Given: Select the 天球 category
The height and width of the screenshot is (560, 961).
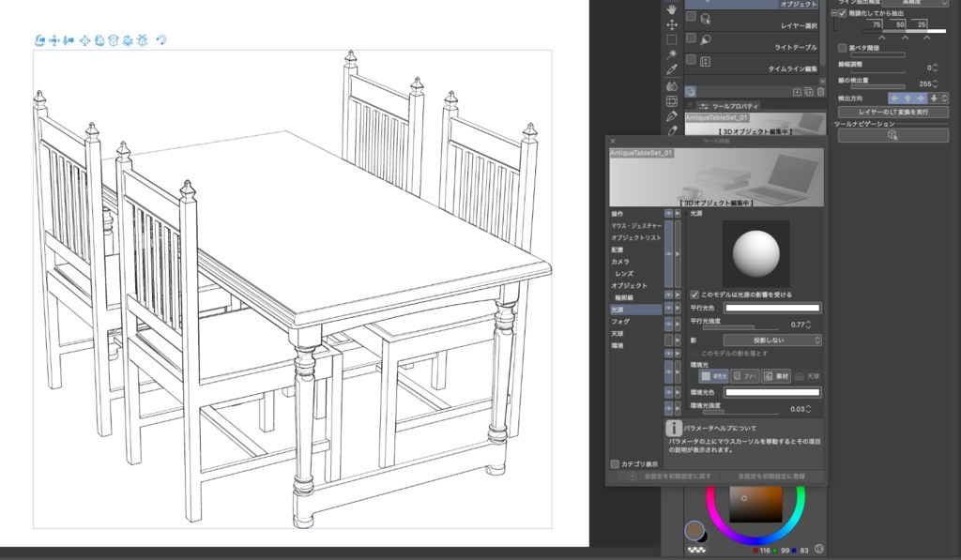Looking at the screenshot, I should coord(618,334).
